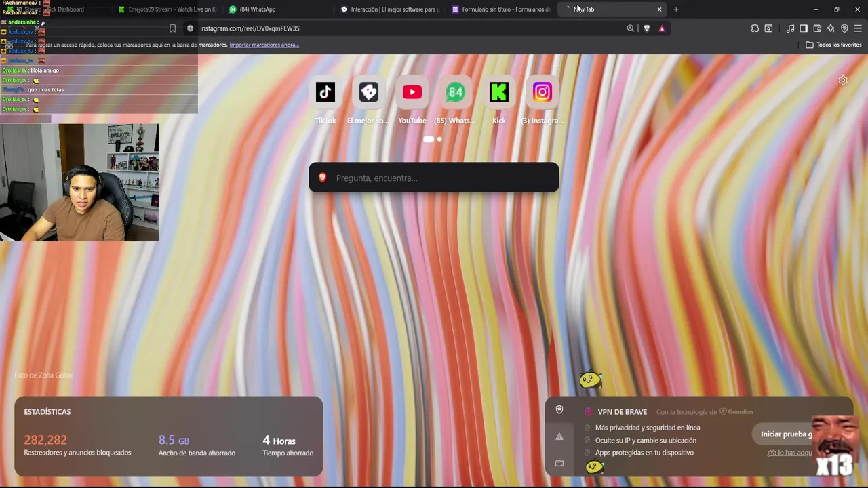Restore down the browser window

837,9
